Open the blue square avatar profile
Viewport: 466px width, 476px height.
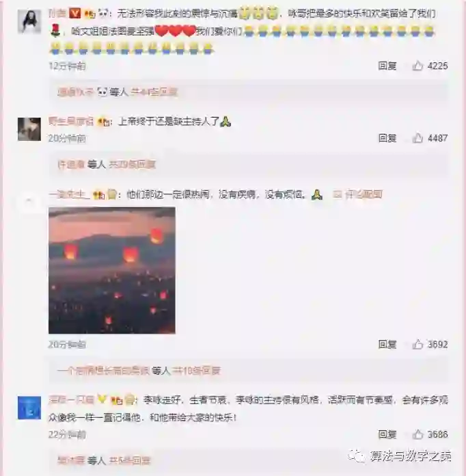[x=29, y=408]
